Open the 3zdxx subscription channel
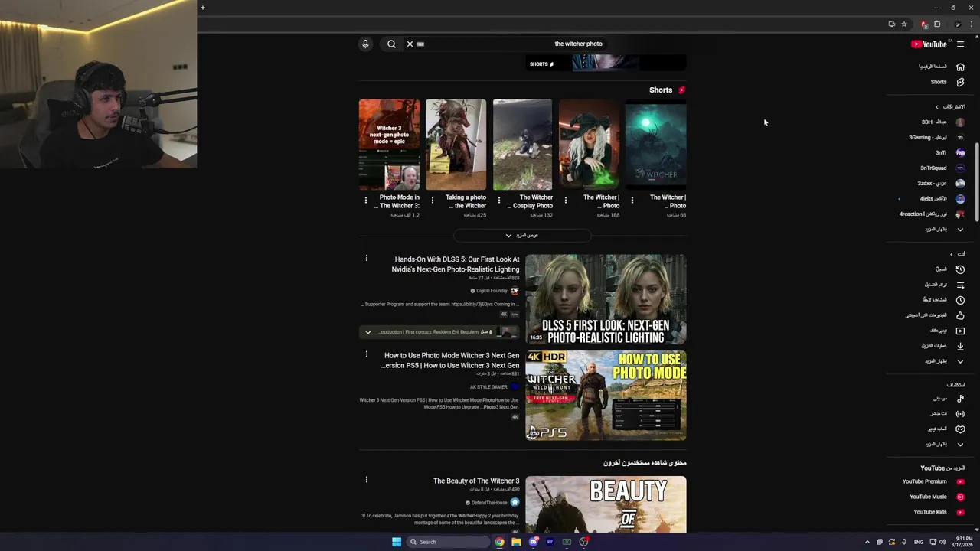Image resolution: width=980 pixels, height=551 pixels. 941,183
